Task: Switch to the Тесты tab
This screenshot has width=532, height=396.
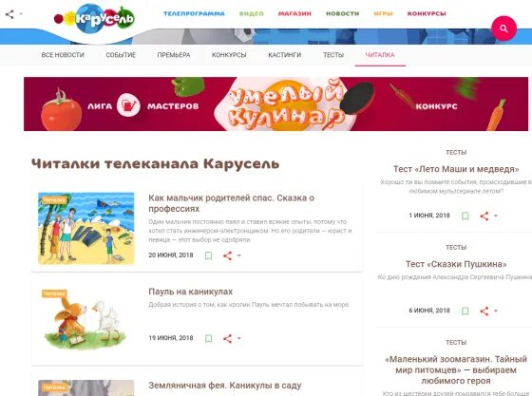Action: click(333, 55)
